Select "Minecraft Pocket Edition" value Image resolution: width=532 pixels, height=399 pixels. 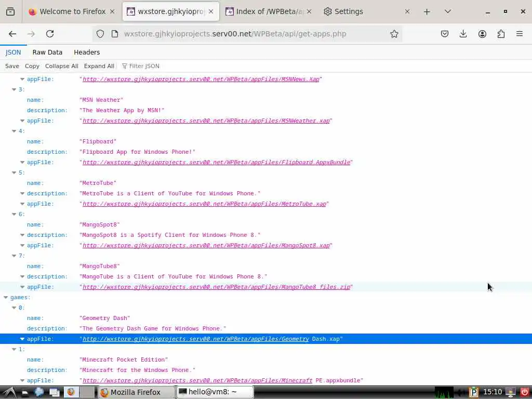tap(124, 360)
